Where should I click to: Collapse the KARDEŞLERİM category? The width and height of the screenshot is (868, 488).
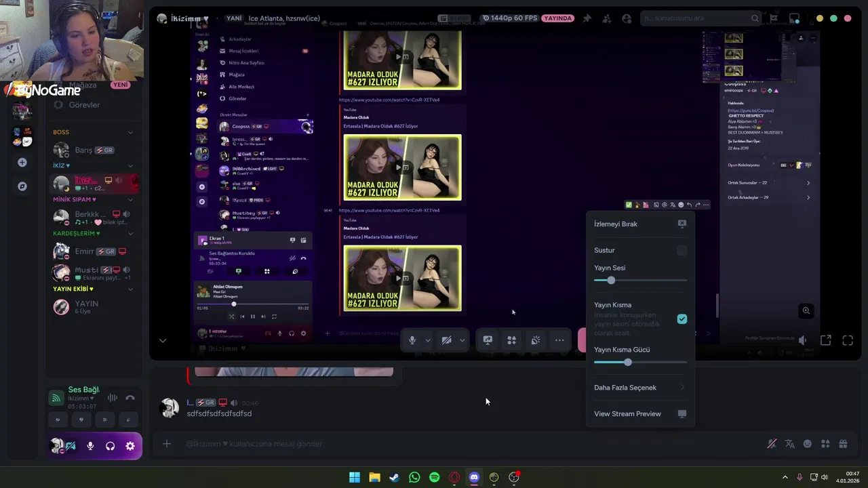click(130, 234)
